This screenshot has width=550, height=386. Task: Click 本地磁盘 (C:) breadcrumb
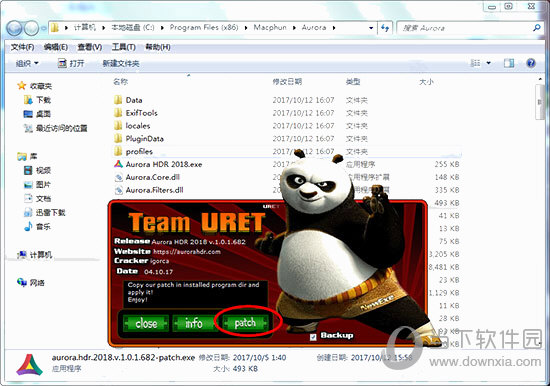pyautogui.click(x=133, y=28)
